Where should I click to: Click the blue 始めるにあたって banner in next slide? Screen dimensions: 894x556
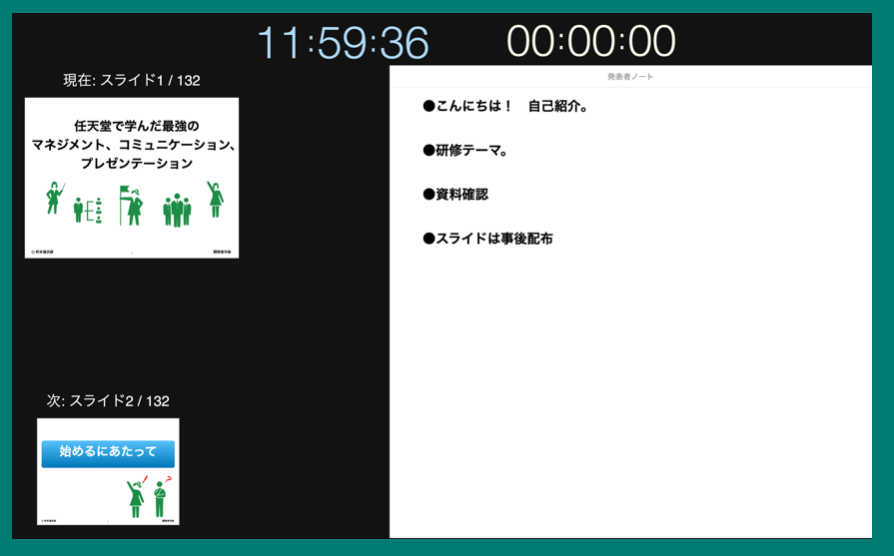108,453
